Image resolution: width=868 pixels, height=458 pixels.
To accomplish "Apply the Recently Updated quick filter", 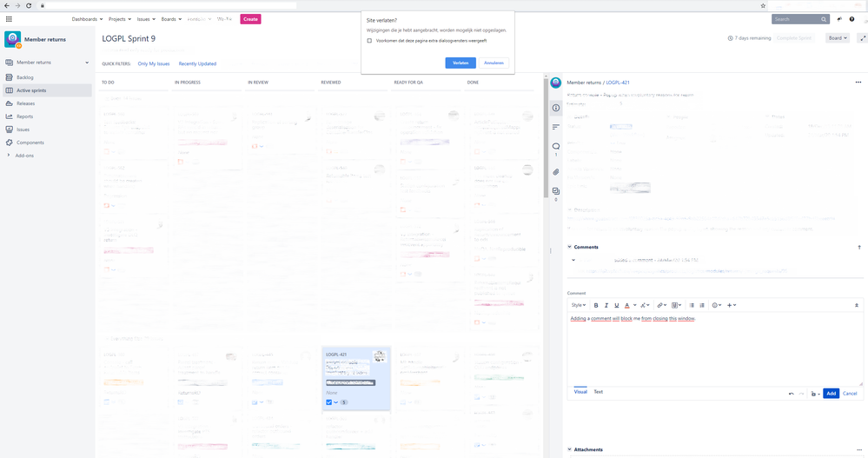I will click(197, 63).
